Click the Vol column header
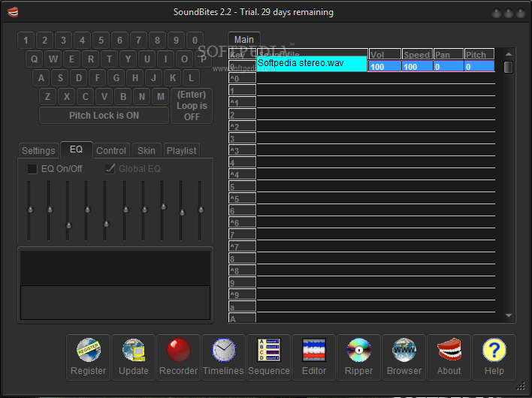Screen dimensions: 532x398 [385, 54]
